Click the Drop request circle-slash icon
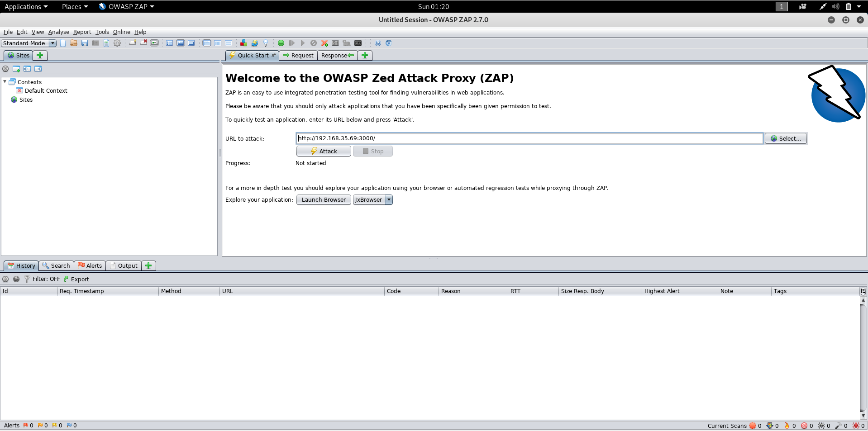Screen dimensions: 868x431 click(314, 43)
